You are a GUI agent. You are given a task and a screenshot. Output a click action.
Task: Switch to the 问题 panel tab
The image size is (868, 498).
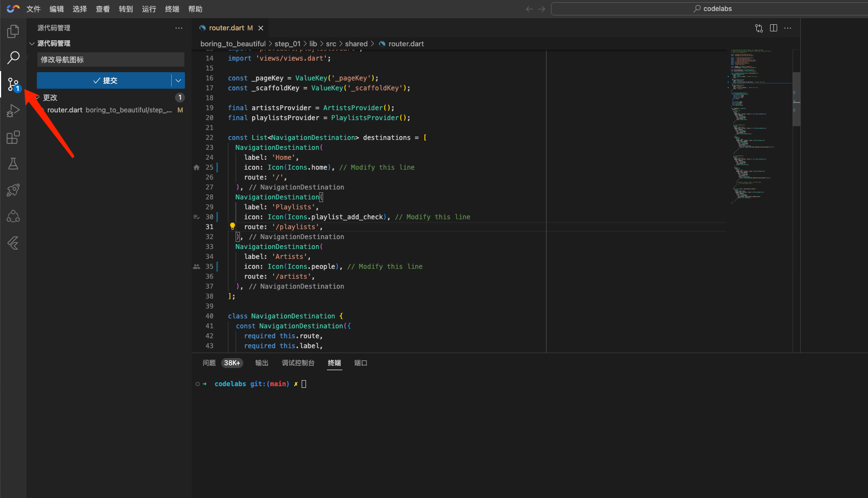point(209,363)
